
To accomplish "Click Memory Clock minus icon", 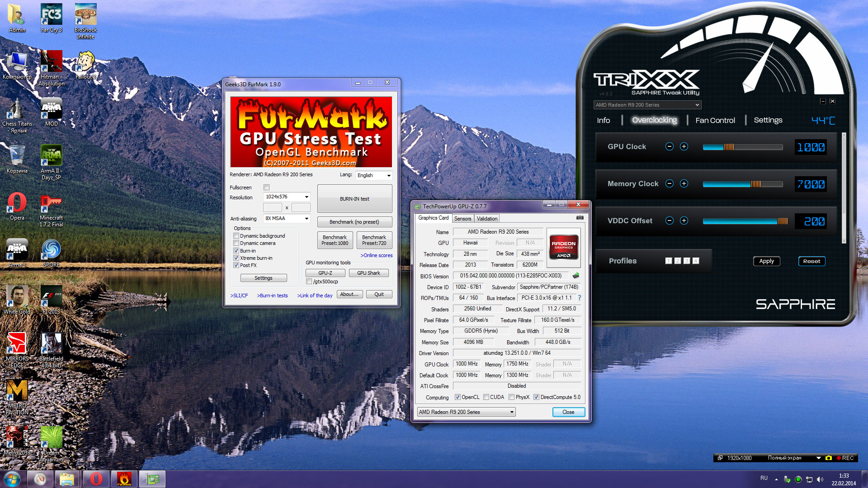I will [x=670, y=183].
